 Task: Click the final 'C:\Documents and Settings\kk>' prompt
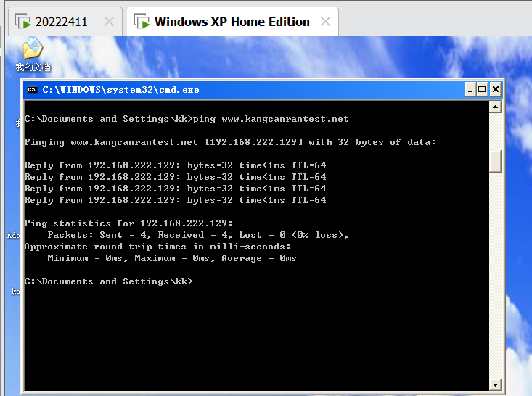tap(109, 281)
